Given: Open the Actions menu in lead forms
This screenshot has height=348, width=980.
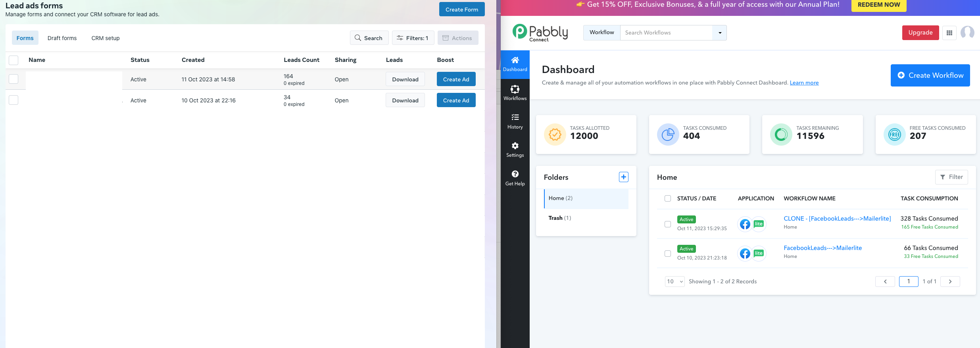Looking at the screenshot, I should click(x=458, y=38).
